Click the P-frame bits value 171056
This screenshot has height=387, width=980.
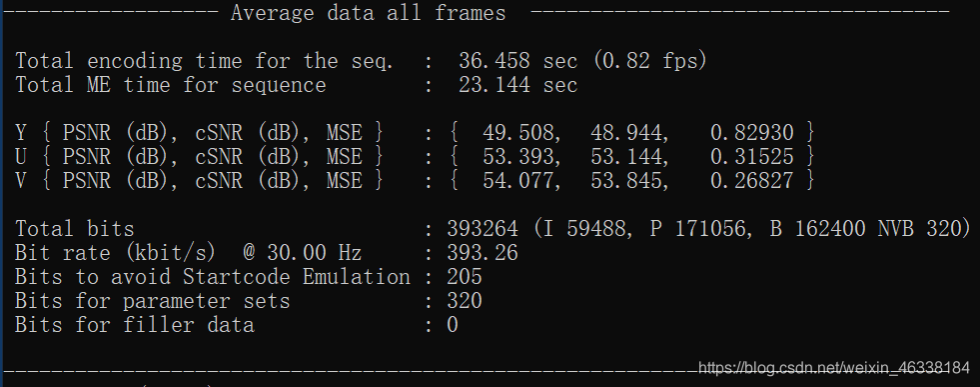(x=710, y=229)
